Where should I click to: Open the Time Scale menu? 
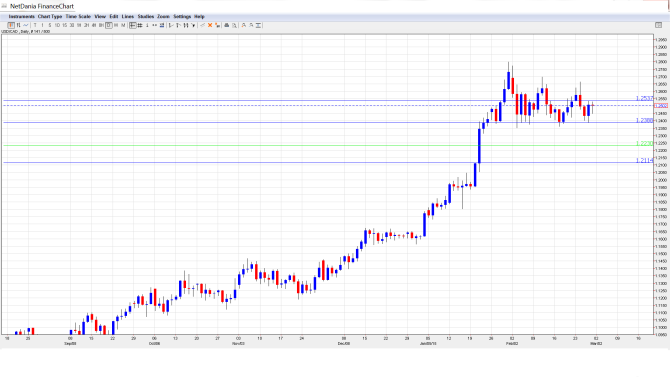(x=78, y=17)
